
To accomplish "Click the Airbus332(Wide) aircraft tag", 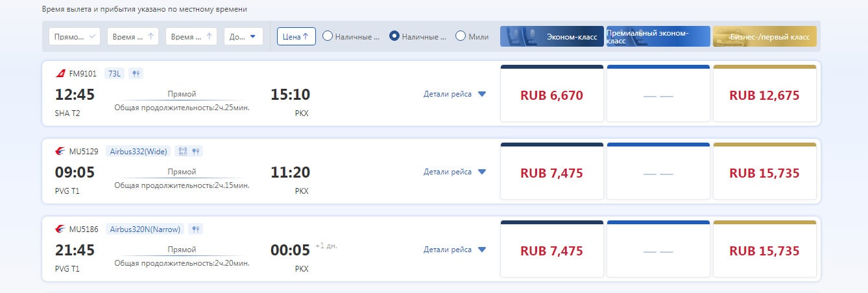I will (138, 152).
